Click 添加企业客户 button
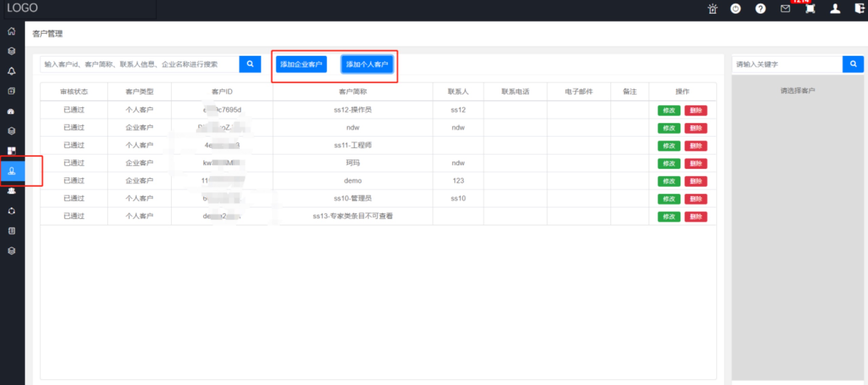The width and height of the screenshot is (868, 385). [301, 64]
